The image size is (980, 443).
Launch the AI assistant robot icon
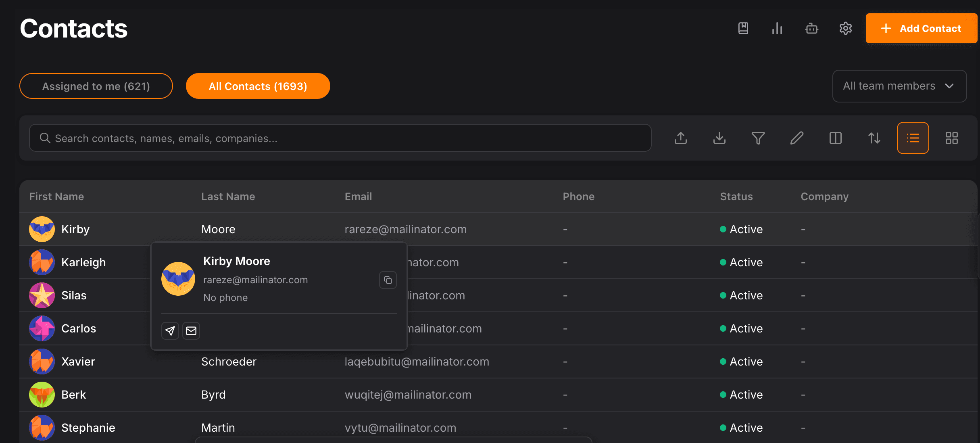811,28
